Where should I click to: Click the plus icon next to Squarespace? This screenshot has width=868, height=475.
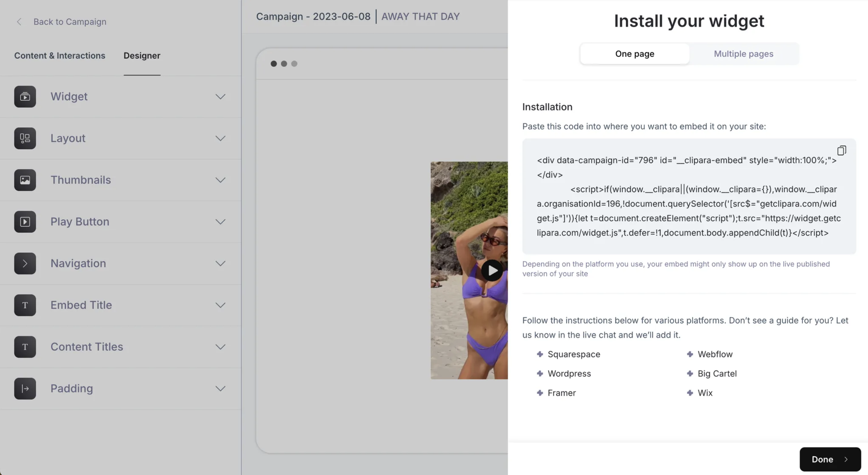tap(540, 354)
